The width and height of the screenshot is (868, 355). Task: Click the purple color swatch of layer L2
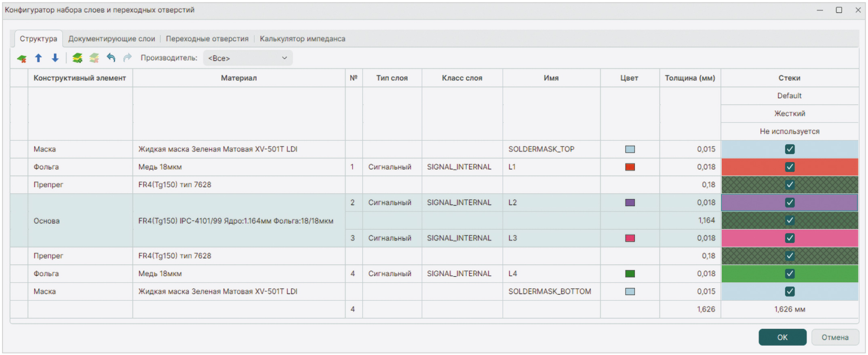tap(630, 203)
